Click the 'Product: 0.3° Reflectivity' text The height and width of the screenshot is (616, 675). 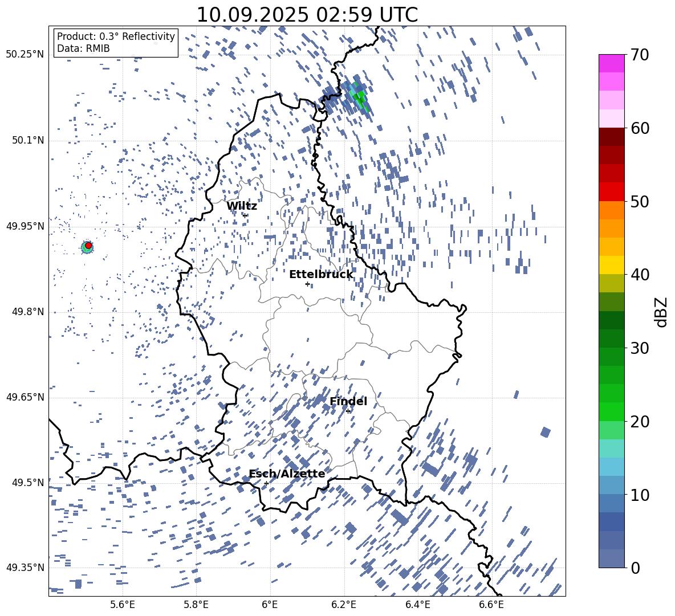(x=116, y=36)
